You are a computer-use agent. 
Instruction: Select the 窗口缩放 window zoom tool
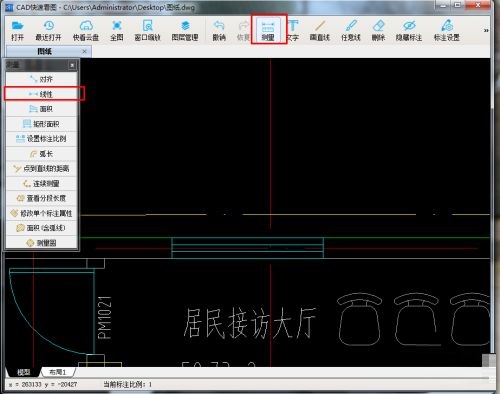(x=148, y=30)
